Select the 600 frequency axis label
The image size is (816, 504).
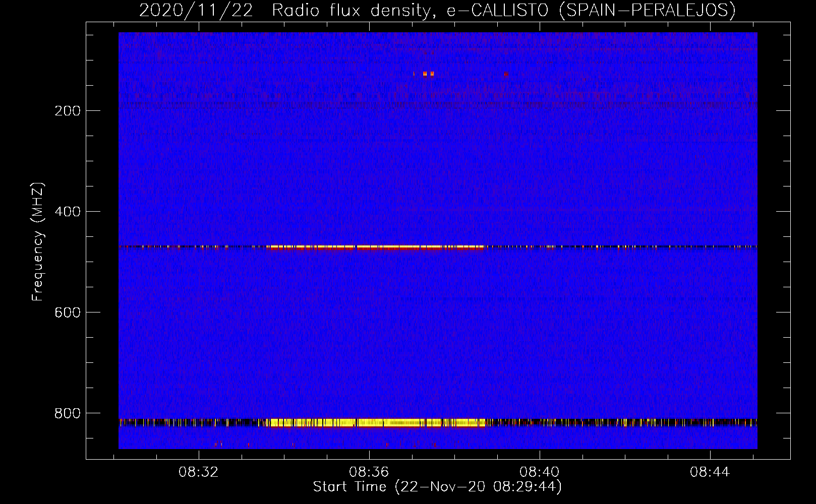tap(68, 312)
